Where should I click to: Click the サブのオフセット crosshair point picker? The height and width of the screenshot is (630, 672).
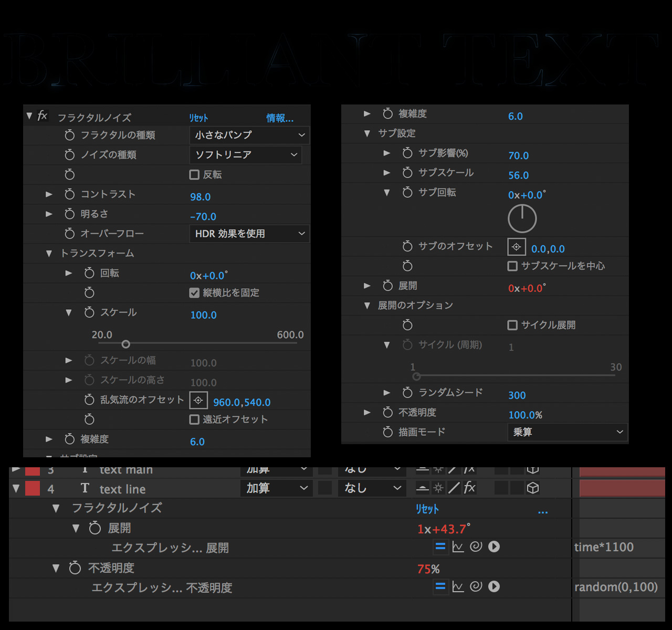(516, 247)
